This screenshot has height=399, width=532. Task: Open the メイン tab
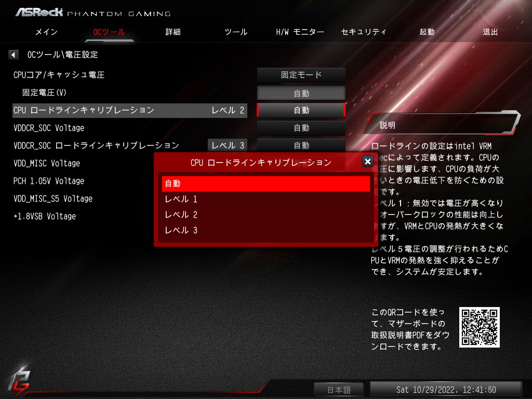pyautogui.click(x=46, y=32)
